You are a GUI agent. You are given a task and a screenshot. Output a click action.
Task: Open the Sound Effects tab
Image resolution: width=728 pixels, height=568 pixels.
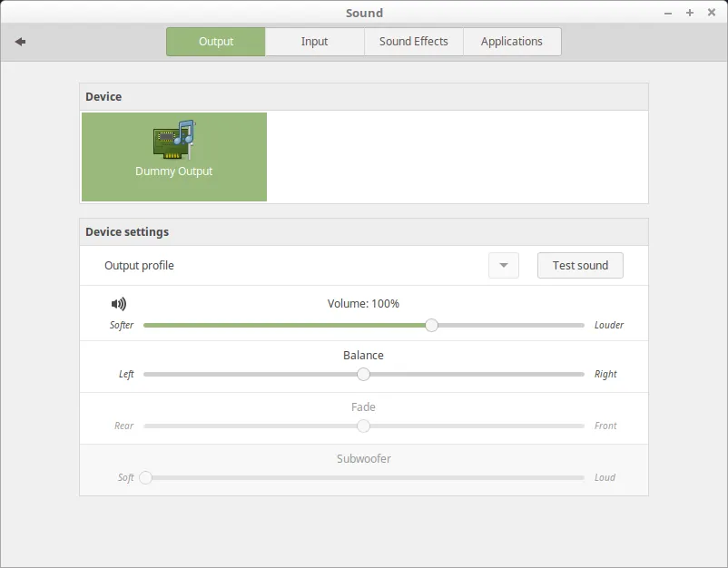tap(413, 42)
